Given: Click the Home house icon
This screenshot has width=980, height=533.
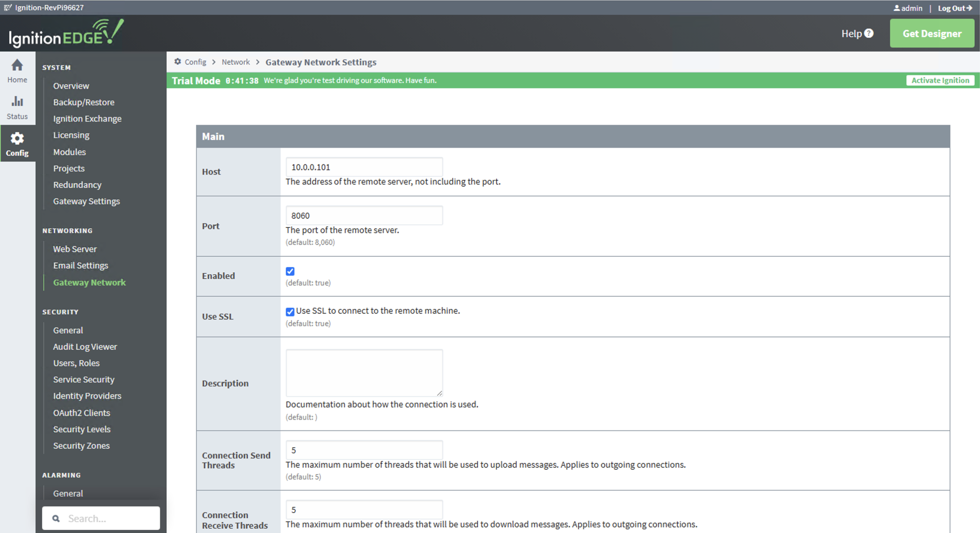Looking at the screenshot, I should pos(17,65).
